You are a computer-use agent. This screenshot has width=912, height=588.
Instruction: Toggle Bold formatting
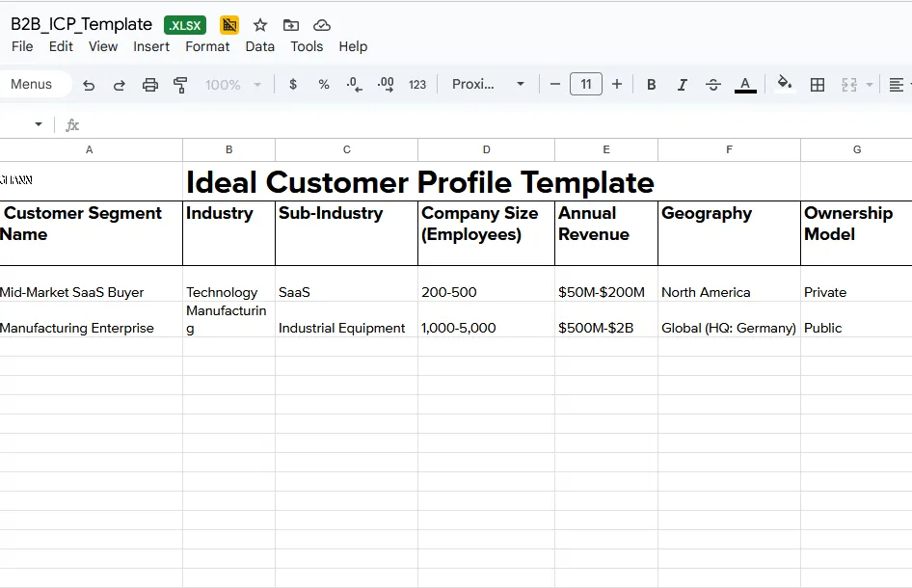coord(652,85)
